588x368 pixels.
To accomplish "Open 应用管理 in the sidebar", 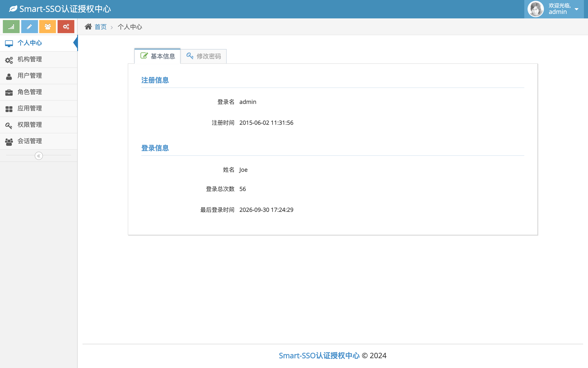I will click(x=39, y=108).
